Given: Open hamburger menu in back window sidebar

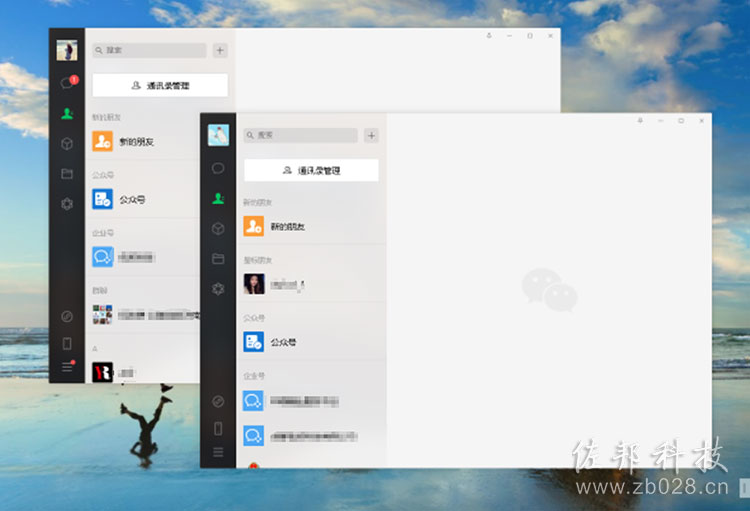Looking at the screenshot, I should pos(67,367).
